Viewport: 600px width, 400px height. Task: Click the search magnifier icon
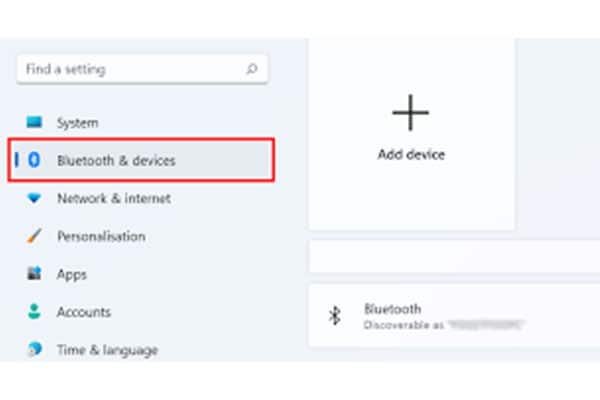click(251, 69)
